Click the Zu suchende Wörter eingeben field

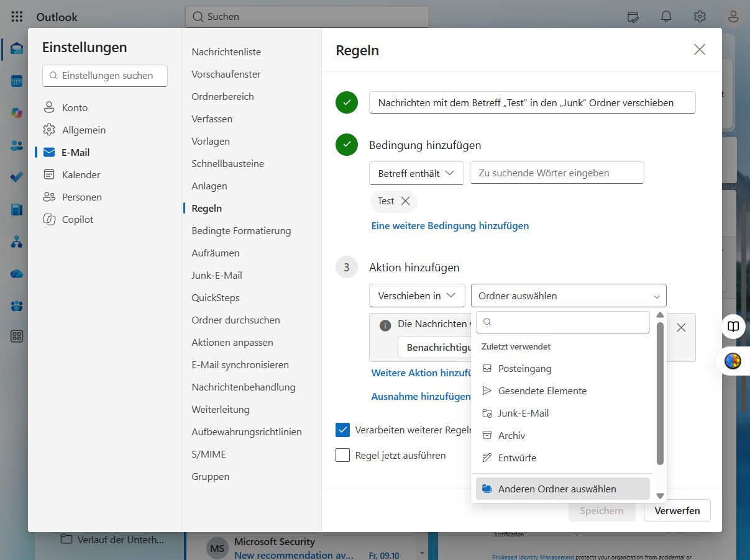point(557,173)
